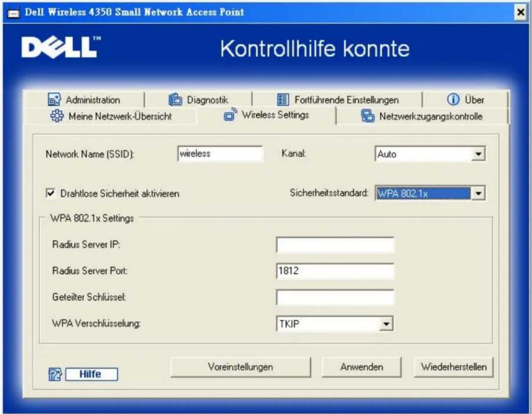Go to Meine Netzwerk-Übersicht tab
This screenshot has width=532, height=414.
(112, 116)
